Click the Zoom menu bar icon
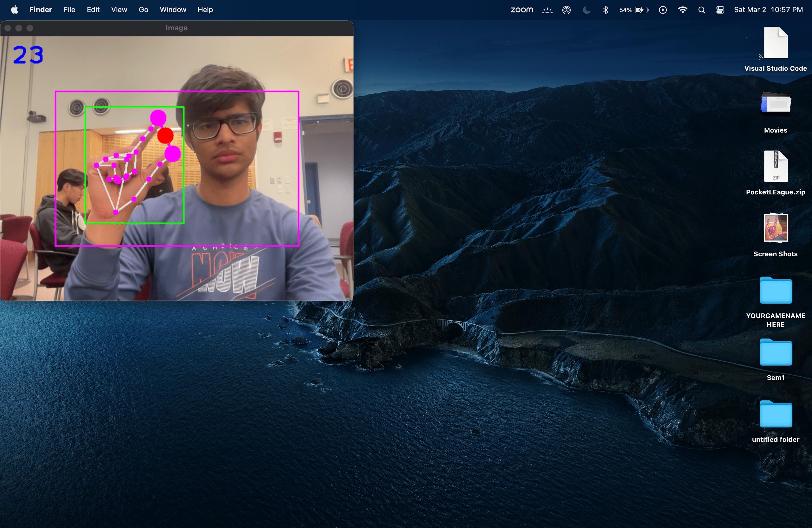Viewport: 812px width, 528px height. [x=521, y=10]
